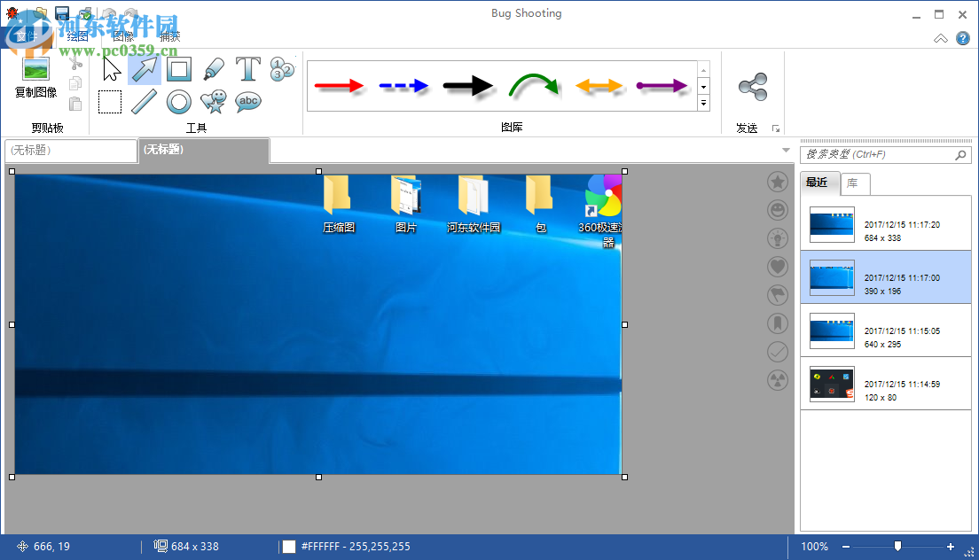Click the checkmark tag icon

pos(778,352)
